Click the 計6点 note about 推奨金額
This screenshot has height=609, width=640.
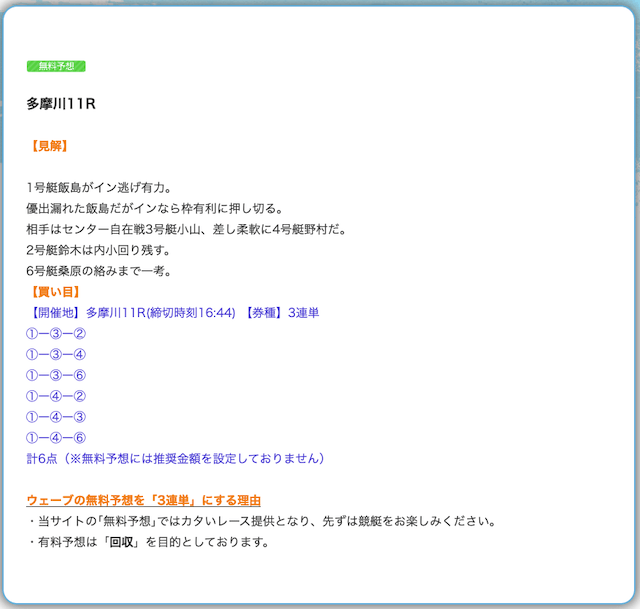tap(176, 459)
